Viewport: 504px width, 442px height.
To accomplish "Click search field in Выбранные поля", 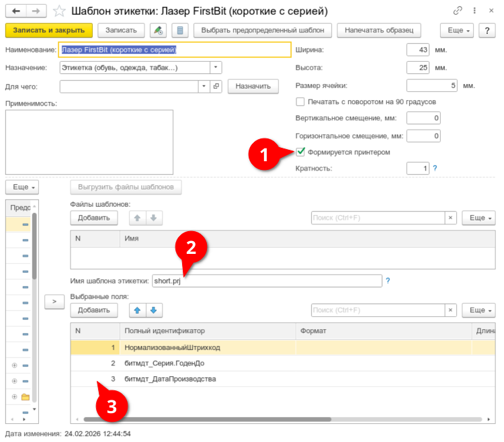I will pos(378,310).
